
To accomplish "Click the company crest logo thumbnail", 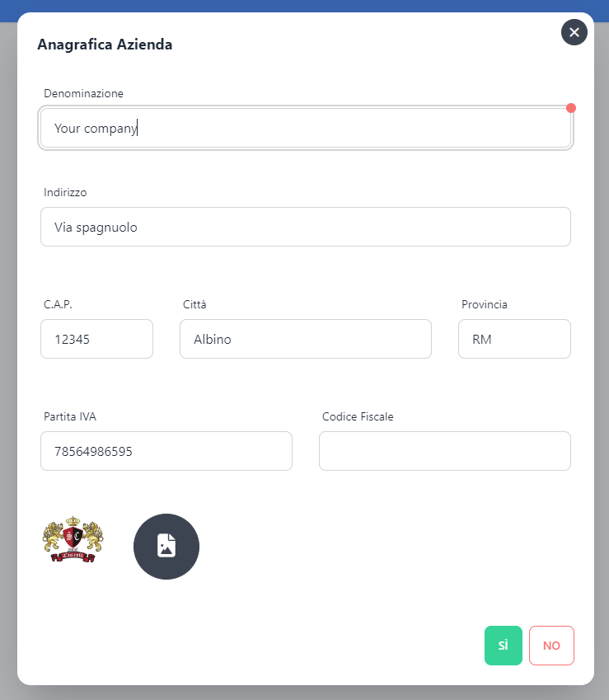I will (x=73, y=541).
